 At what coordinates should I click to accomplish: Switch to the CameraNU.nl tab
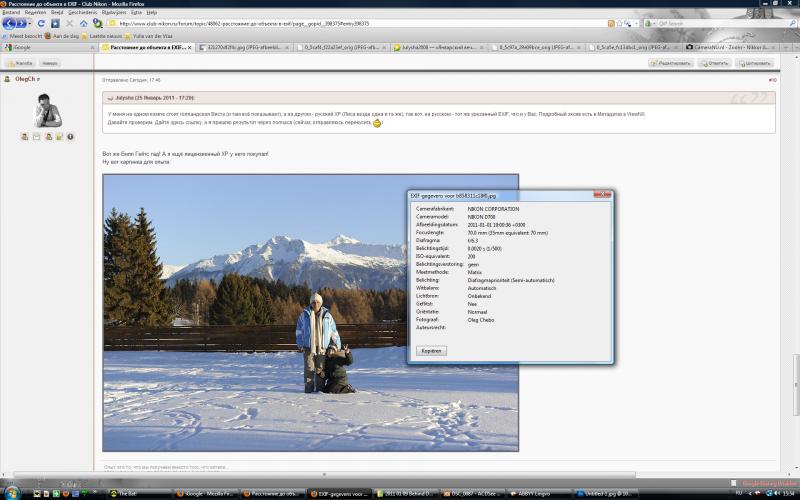coord(731,47)
